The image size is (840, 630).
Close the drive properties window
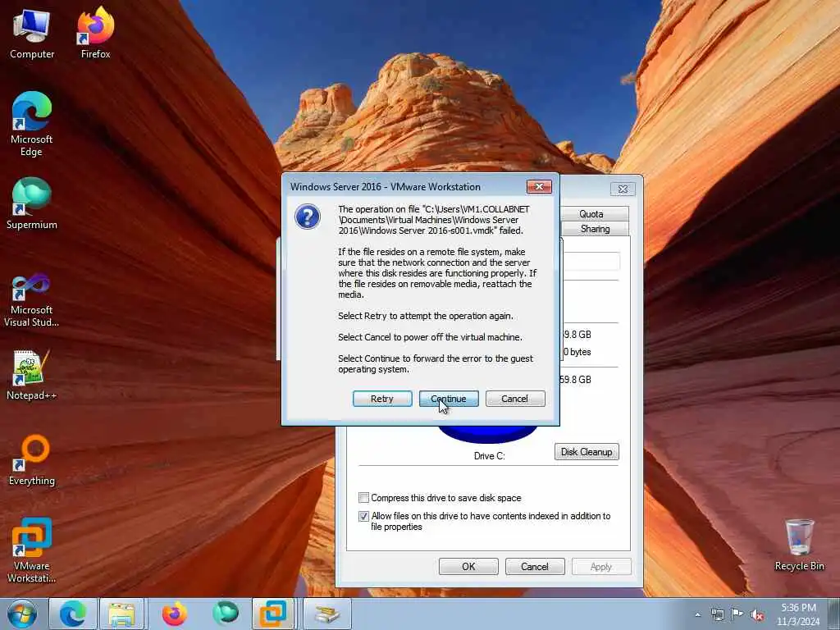[x=623, y=189]
